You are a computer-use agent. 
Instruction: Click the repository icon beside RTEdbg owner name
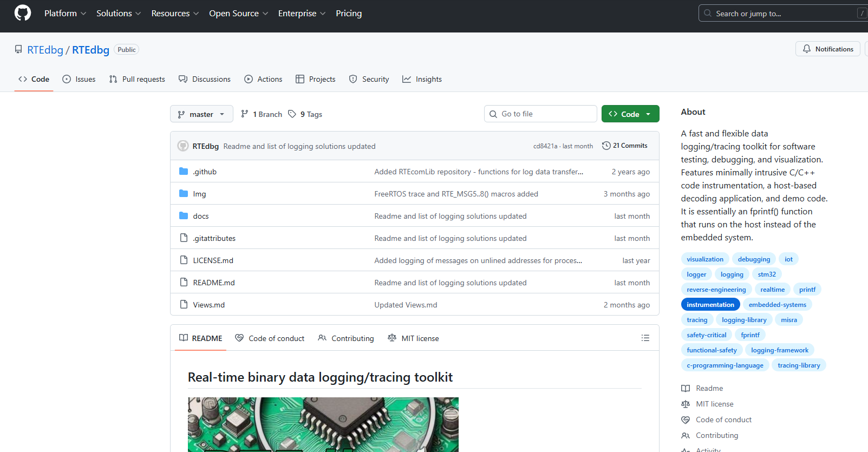18,49
